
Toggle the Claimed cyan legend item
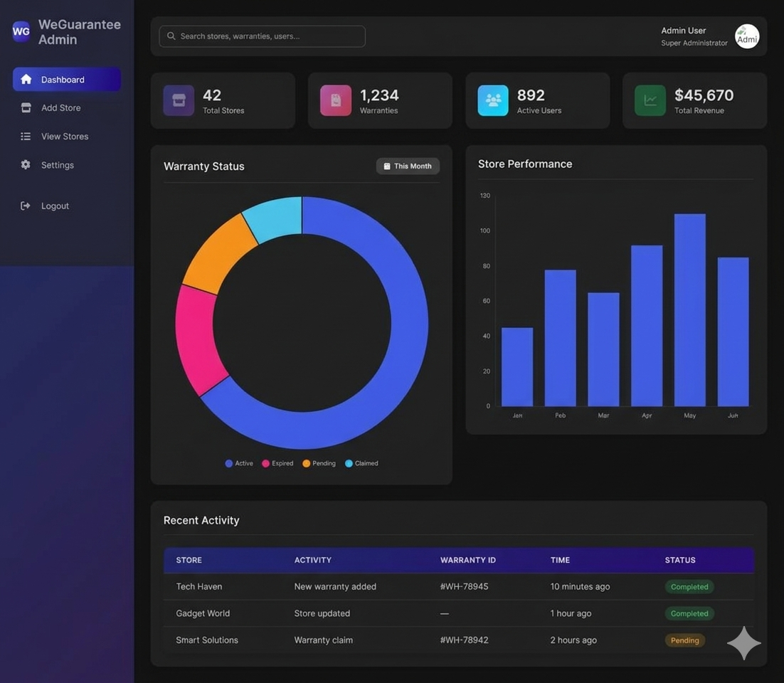[361, 463]
